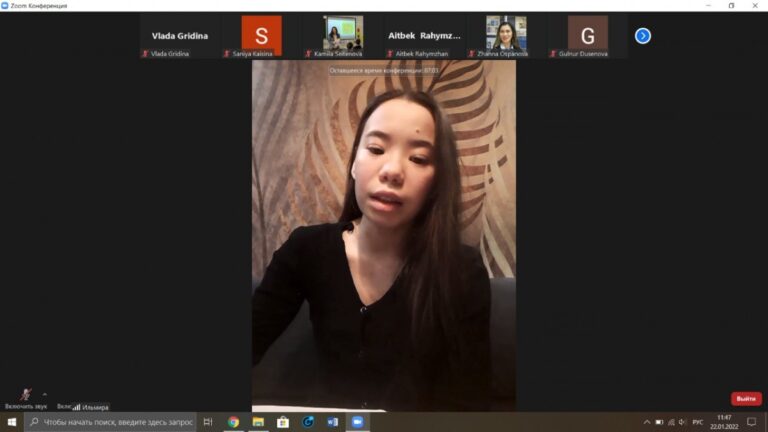Unmute microphone with Включить звук button
This screenshot has height=432, width=768.
[25, 397]
